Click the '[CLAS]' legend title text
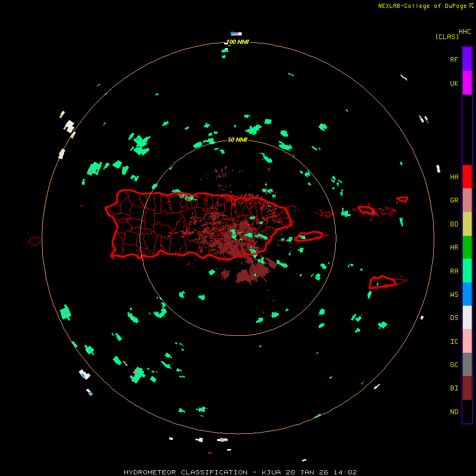This screenshot has height=476, width=476. [447, 36]
